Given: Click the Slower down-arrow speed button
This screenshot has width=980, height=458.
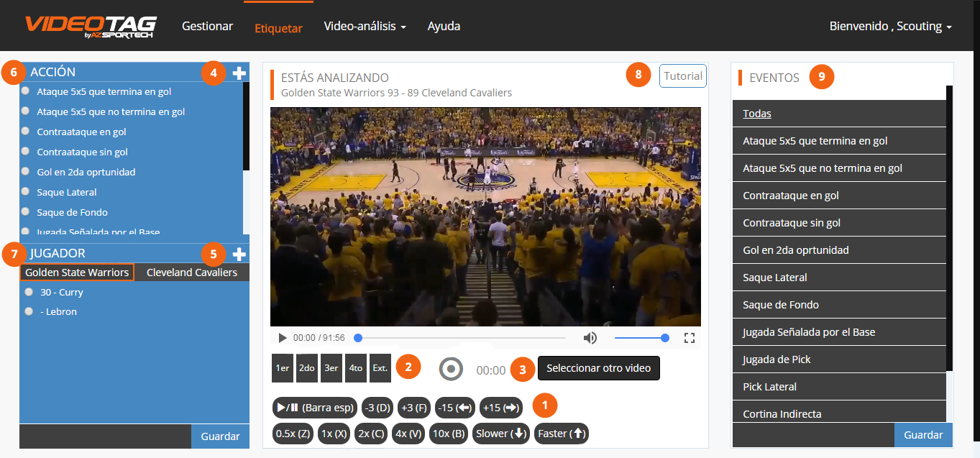Looking at the screenshot, I should (502, 434).
